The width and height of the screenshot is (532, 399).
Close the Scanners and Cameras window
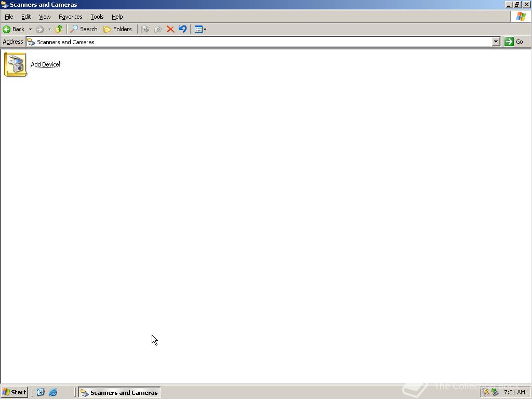point(527,5)
